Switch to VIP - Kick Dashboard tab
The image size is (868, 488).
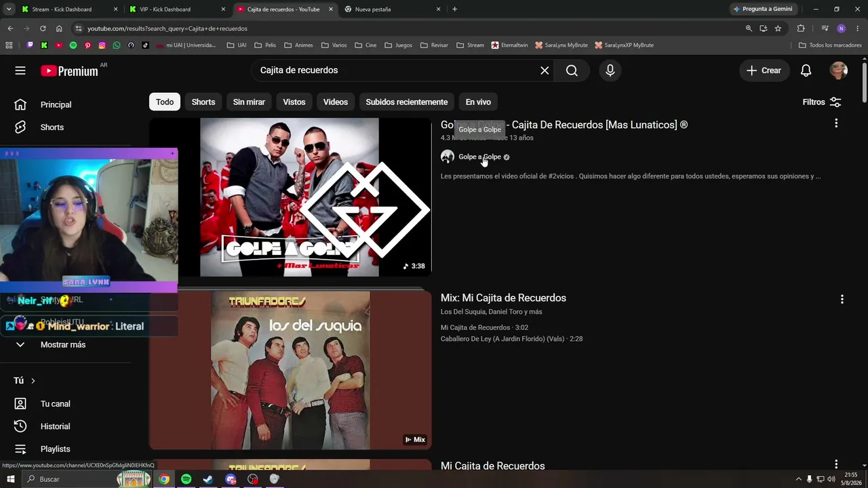[178, 9]
